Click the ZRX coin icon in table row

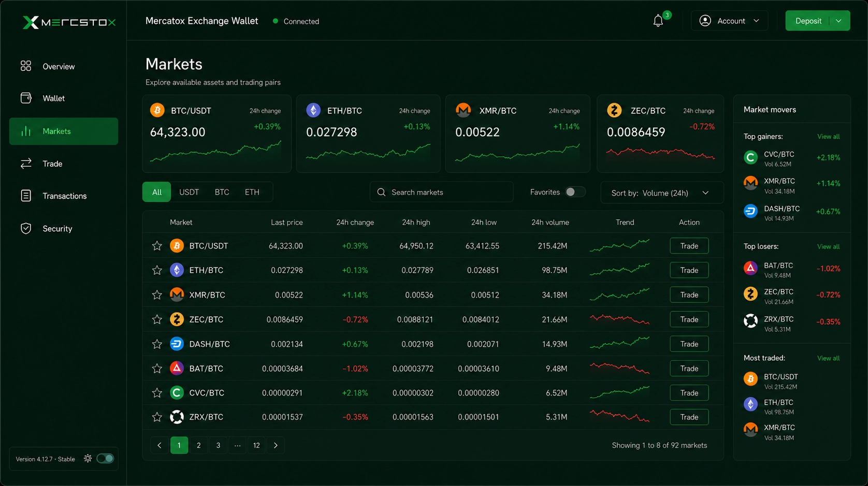pyautogui.click(x=177, y=417)
